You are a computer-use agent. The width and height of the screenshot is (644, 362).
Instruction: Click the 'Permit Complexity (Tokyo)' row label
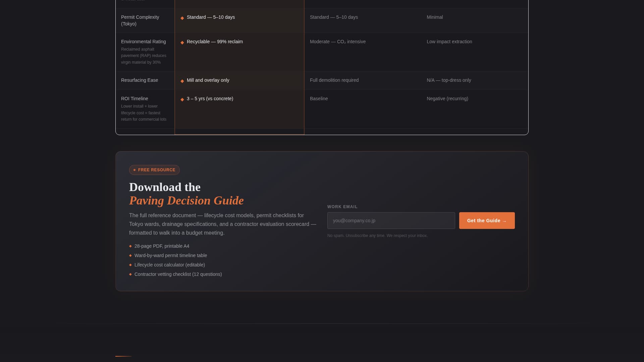pyautogui.click(x=140, y=20)
